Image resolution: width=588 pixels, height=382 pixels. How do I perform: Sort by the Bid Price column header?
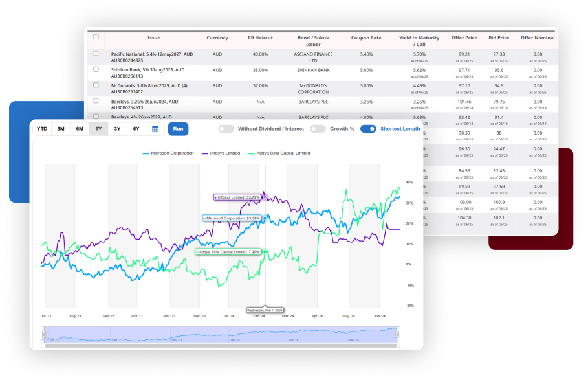tap(499, 38)
